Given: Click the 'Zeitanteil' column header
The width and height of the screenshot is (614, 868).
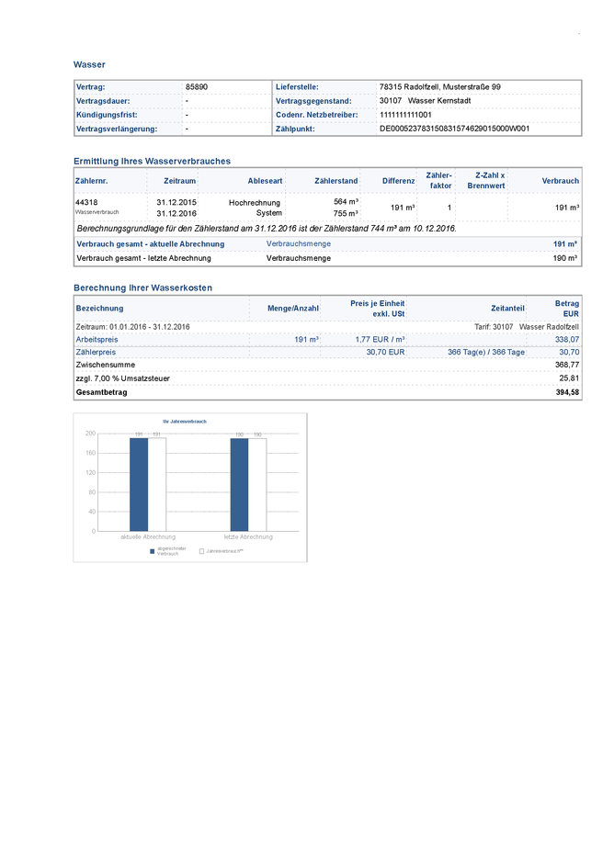Looking at the screenshot, I should click(507, 309).
